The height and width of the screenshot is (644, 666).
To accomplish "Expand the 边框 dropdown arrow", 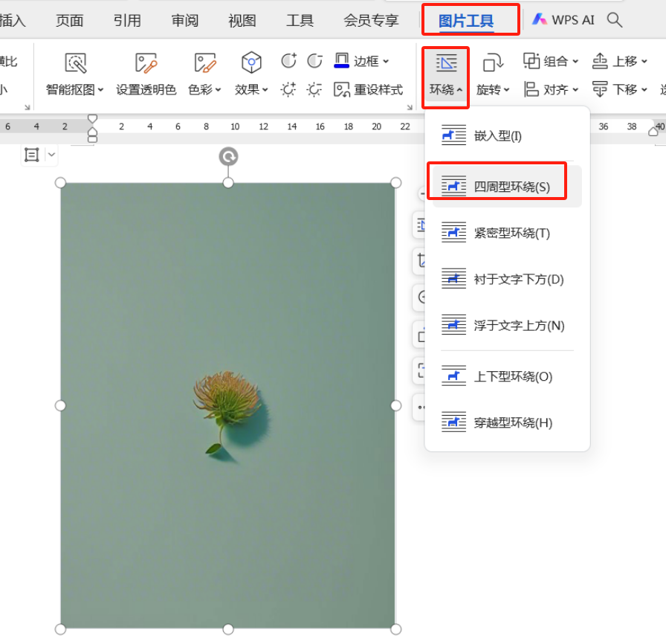I will coord(386,62).
